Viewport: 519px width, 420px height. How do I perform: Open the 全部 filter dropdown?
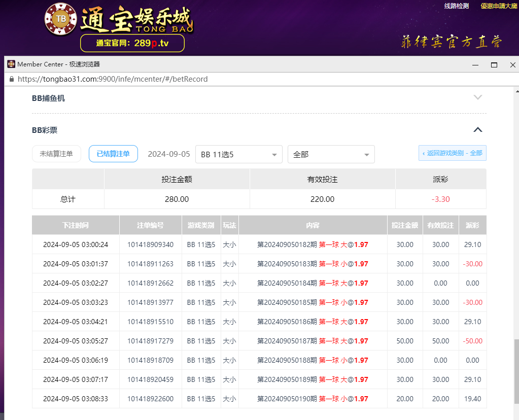pyautogui.click(x=331, y=154)
